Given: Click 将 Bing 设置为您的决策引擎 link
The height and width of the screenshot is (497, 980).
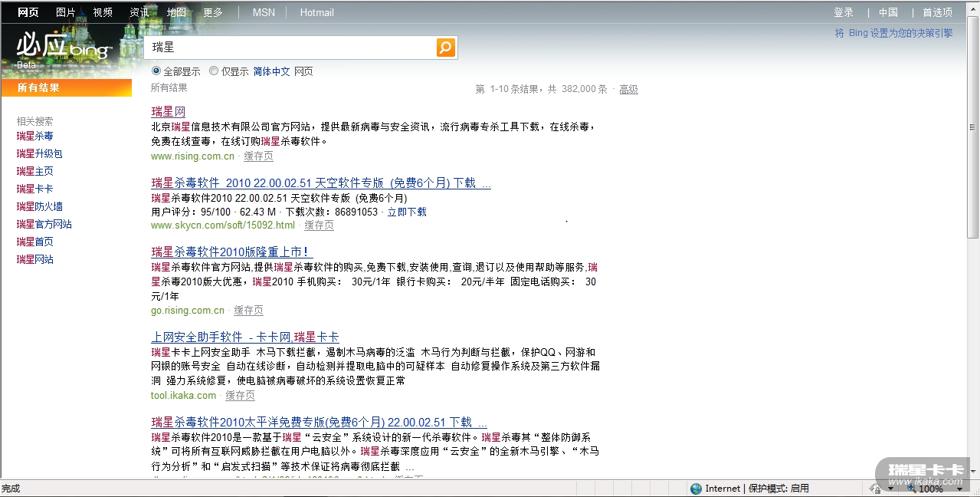Looking at the screenshot, I should [x=894, y=33].
